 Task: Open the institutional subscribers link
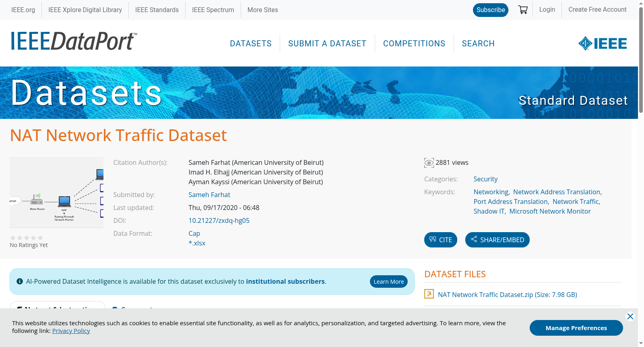(x=285, y=281)
